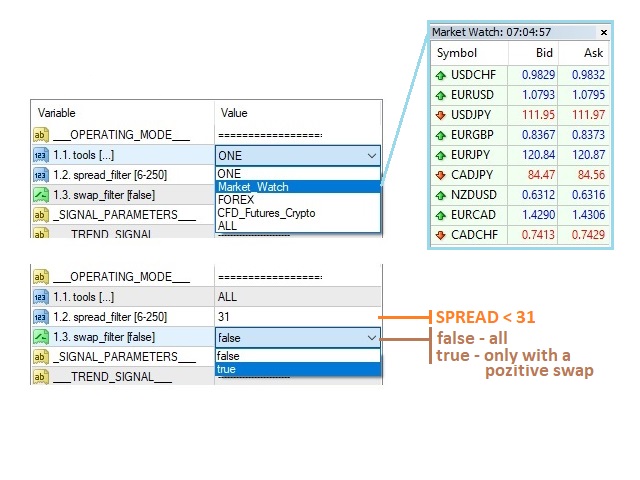Choose Market_Watch from the tools list
Screen dimensions: 640x480
pyautogui.click(x=298, y=187)
